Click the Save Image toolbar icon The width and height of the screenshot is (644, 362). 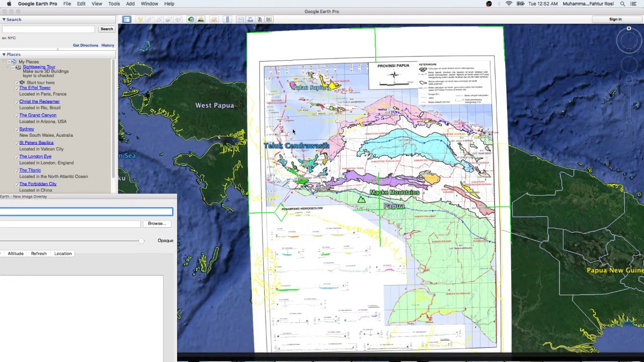pos(260,19)
